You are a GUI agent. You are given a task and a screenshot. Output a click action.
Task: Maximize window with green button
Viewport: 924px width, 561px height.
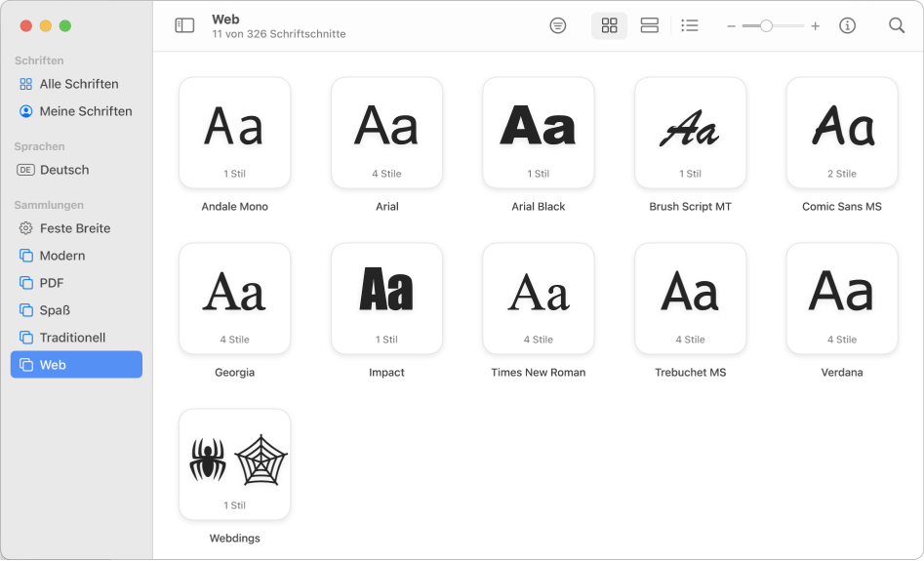[65, 25]
